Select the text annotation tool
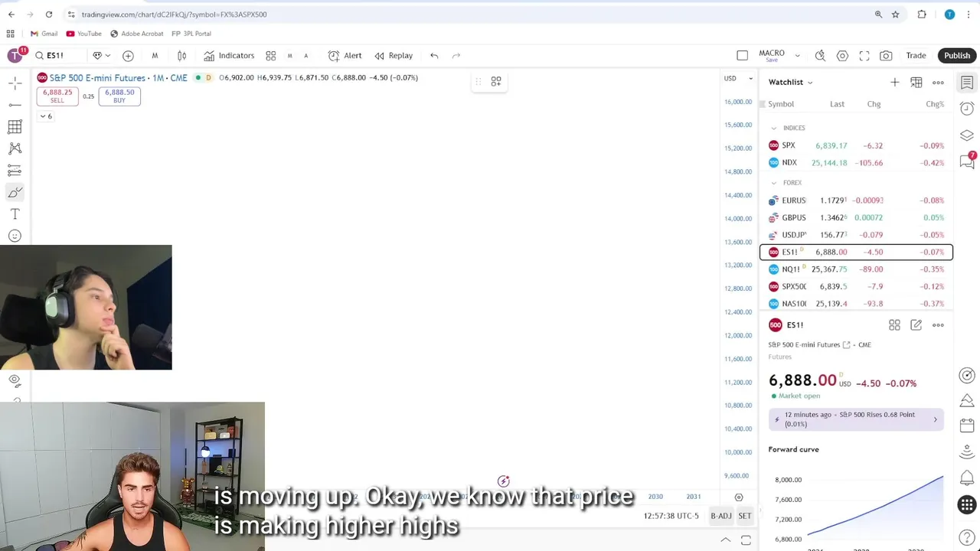This screenshot has height=551, width=980. [15, 214]
